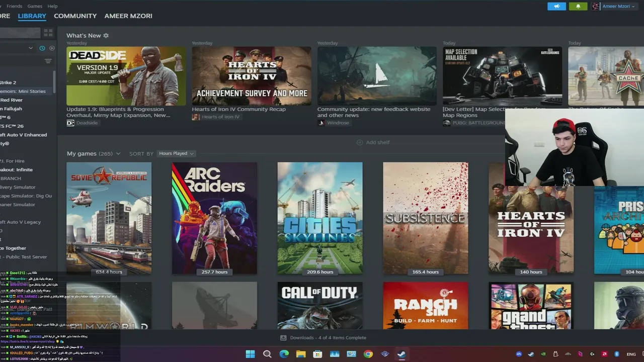Switch ENG language indicator in tray
Viewport: 644px width, 362px height.
click(631, 354)
